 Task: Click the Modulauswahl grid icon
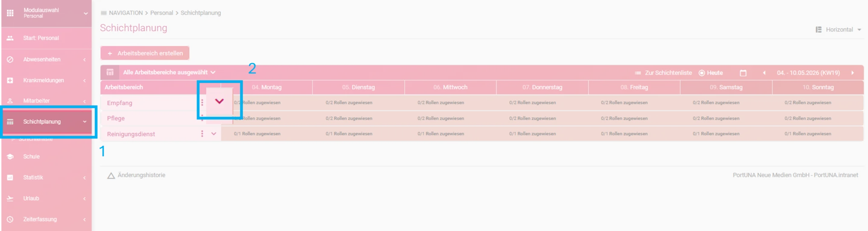pos(10,13)
